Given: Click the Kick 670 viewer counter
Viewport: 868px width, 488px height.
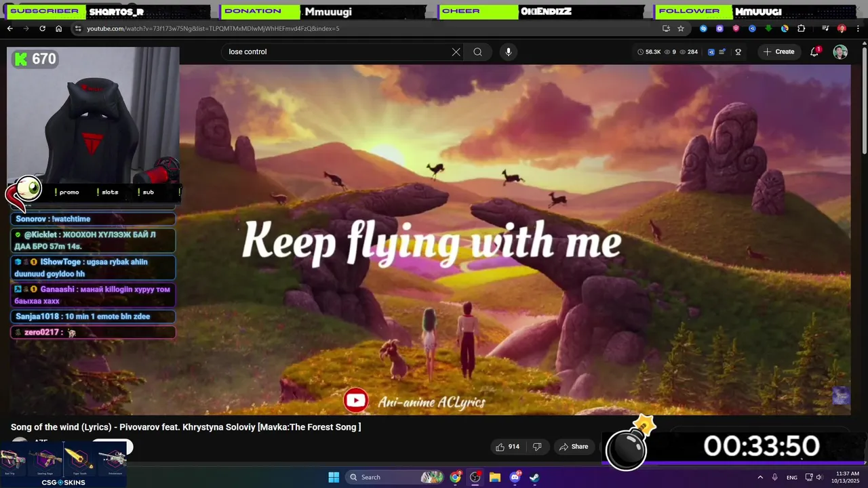Looking at the screenshot, I should tap(35, 59).
